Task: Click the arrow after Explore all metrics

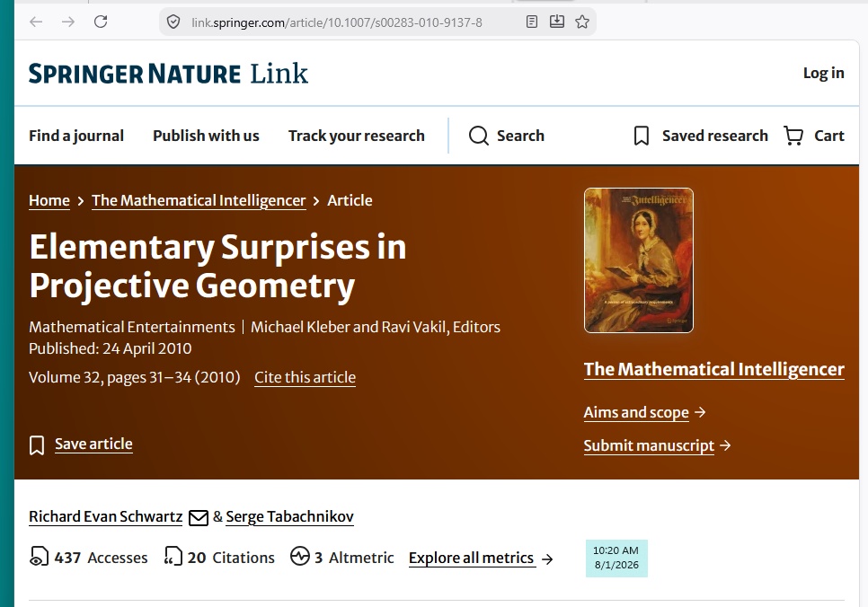Action: coord(547,559)
